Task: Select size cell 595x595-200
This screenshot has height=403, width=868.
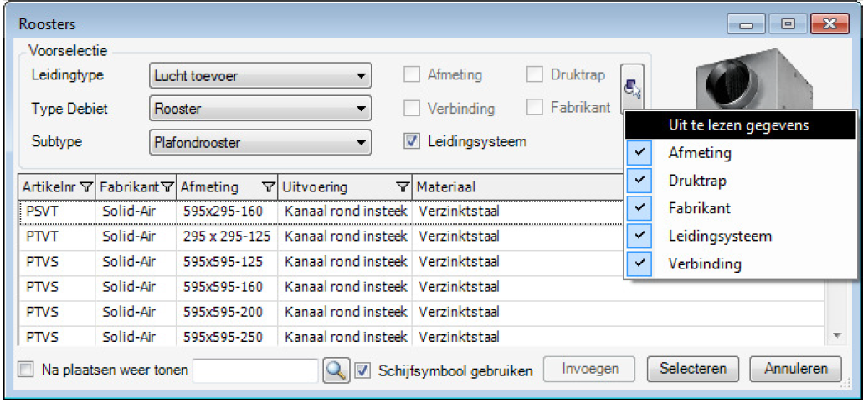Action: point(227,312)
